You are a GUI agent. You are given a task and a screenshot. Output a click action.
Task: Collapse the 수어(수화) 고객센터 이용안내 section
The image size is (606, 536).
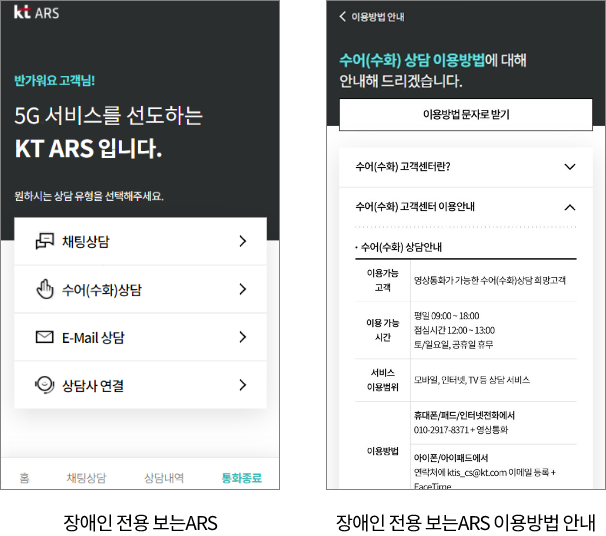pos(570,208)
